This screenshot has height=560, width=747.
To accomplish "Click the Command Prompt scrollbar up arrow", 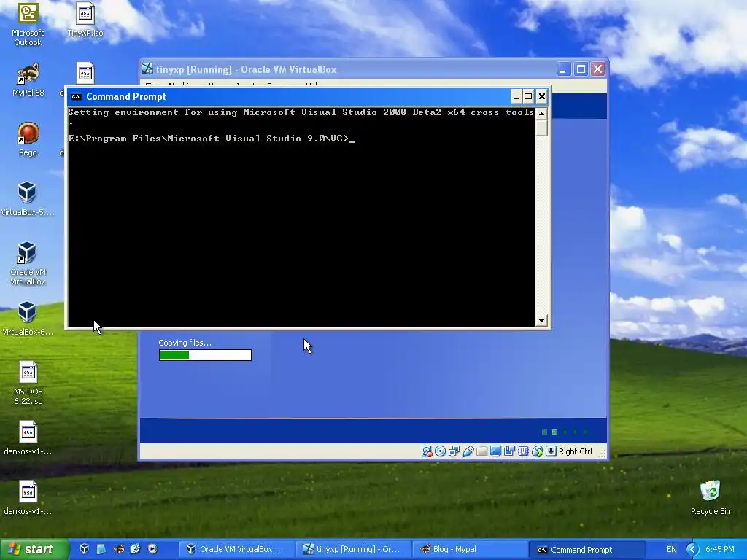I will (541, 113).
